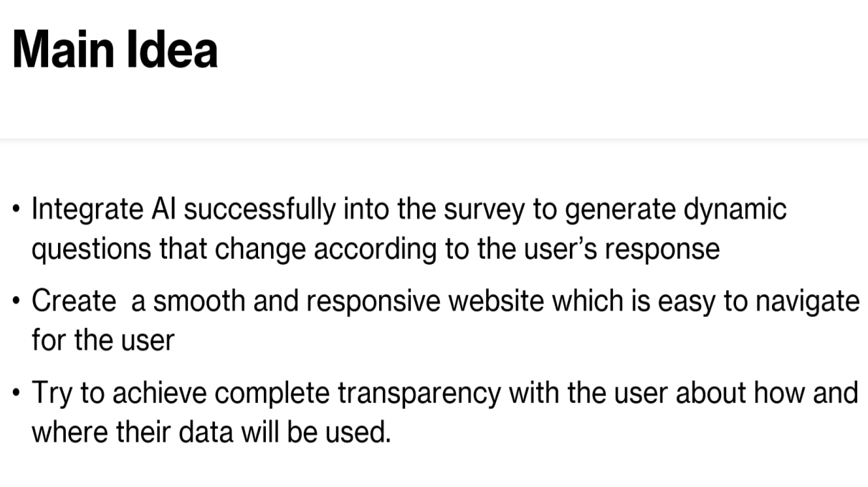Image resolution: width=868 pixels, height=487 pixels.
Task: Click the word "Create" in second bullet
Action: (x=73, y=301)
